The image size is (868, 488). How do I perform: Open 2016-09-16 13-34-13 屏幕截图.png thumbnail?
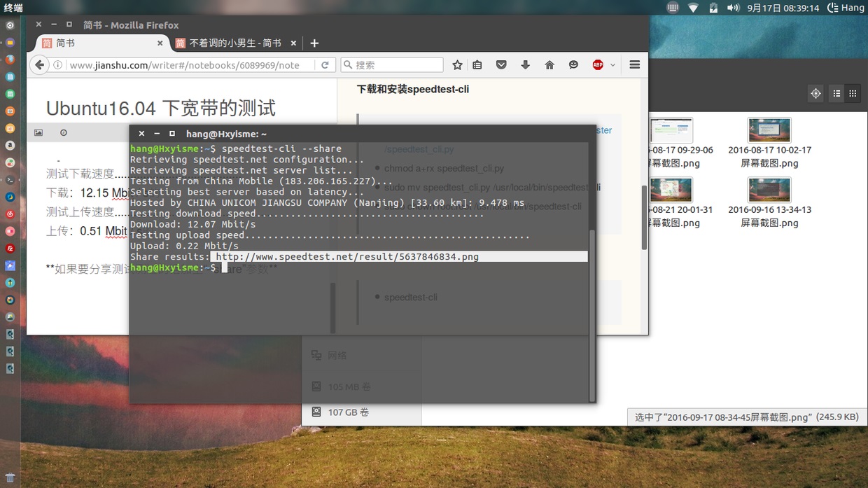pyautogui.click(x=769, y=190)
